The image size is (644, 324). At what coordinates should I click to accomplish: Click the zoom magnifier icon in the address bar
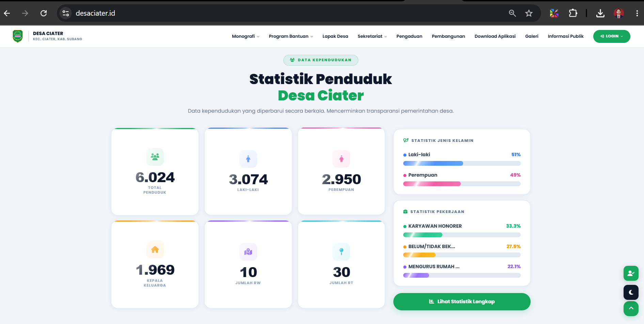click(x=512, y=13)
